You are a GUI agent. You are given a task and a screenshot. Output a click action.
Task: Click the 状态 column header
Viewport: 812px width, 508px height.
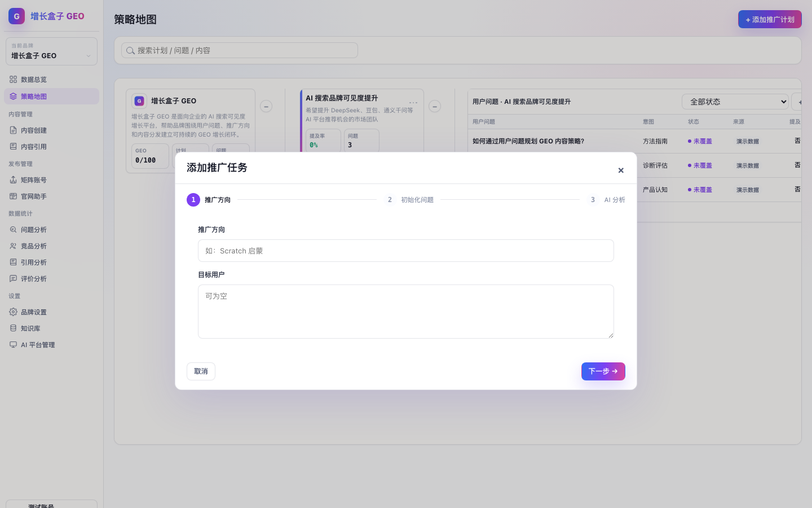tap(694, 122)
